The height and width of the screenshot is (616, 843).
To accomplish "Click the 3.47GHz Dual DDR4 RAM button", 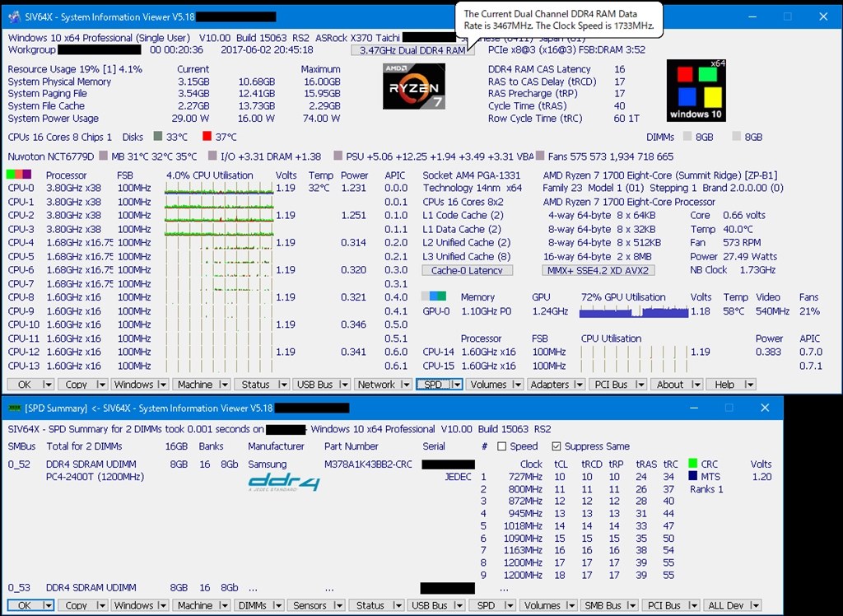I will [413, 50].
